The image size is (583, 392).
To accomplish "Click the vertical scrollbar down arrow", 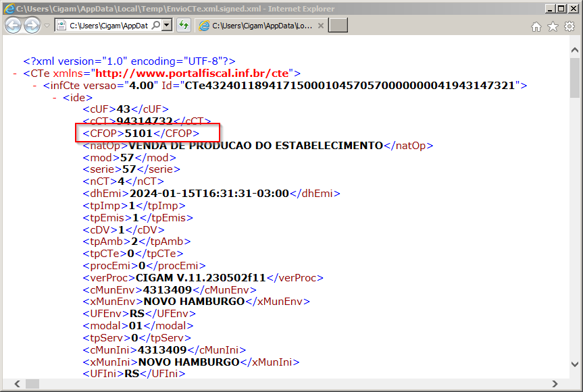I will (574, 364).
